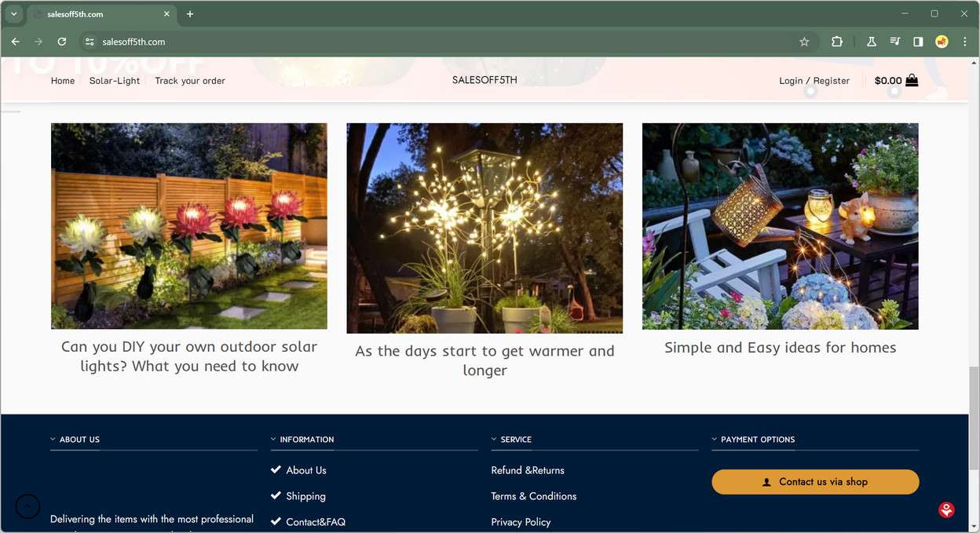Bookmark this page with star icon

pyautogui.click(x=804, y=42)
